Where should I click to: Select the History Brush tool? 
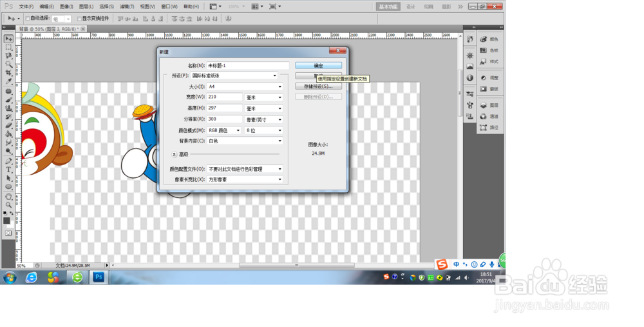(8, 117)
